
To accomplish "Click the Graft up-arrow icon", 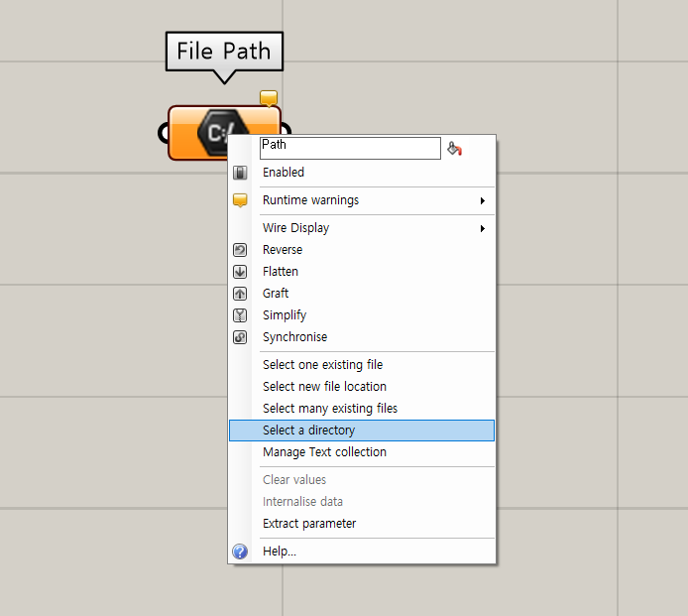I will (240, 294).
